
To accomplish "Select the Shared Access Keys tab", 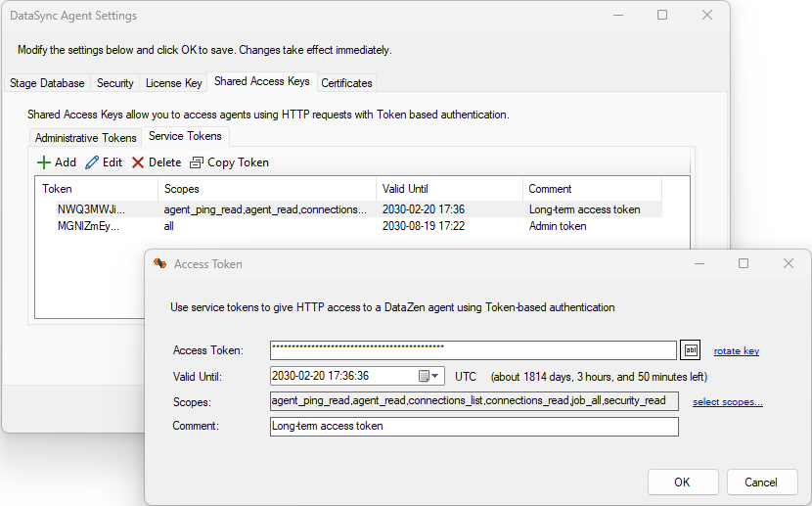I will [262, 81].
